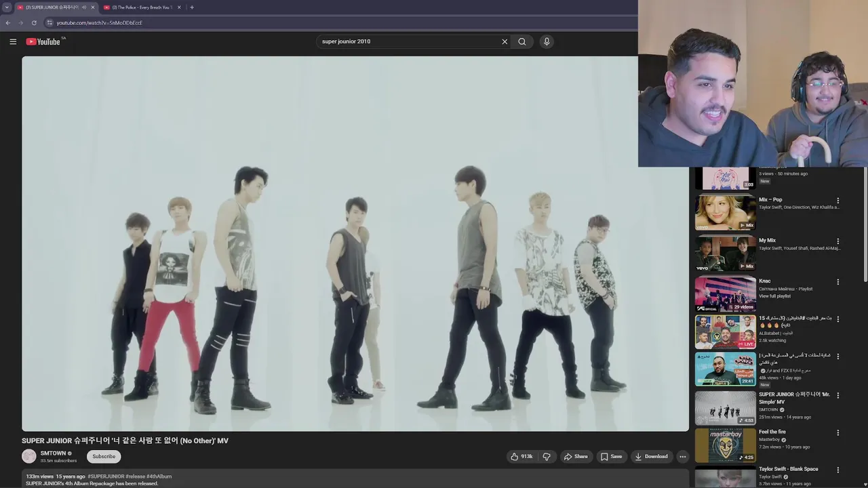This screenshot has width=868, height=488.
Task: Open site information icon in address bar
Action: (x=49, y=22)
